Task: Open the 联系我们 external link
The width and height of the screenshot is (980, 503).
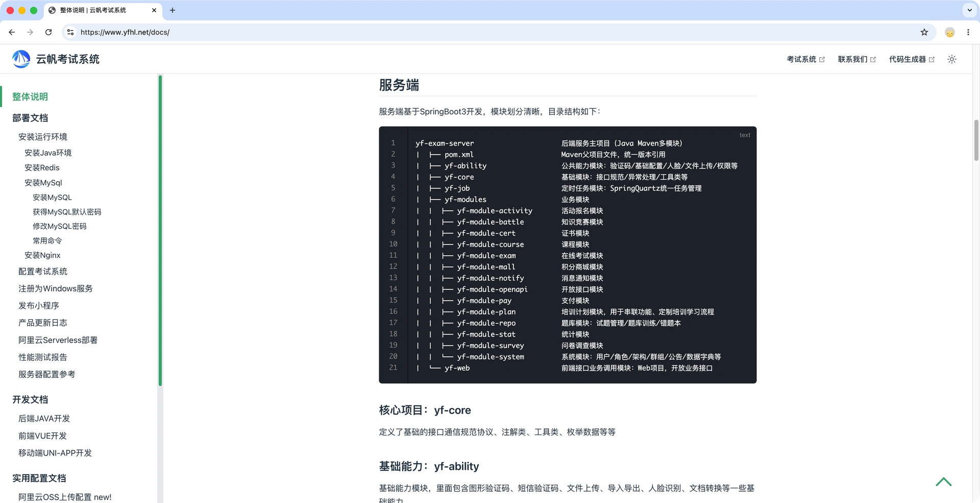Action: [856, 59]
